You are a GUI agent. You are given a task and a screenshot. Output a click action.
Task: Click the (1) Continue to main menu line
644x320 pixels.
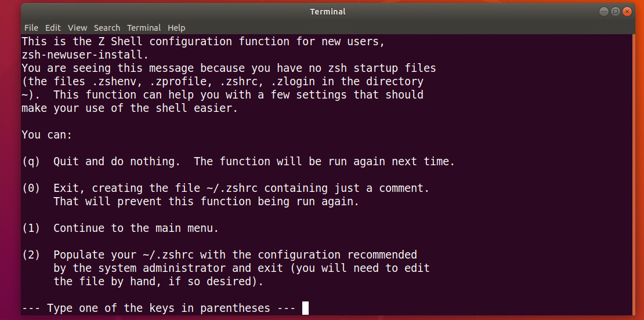[120, 228]
